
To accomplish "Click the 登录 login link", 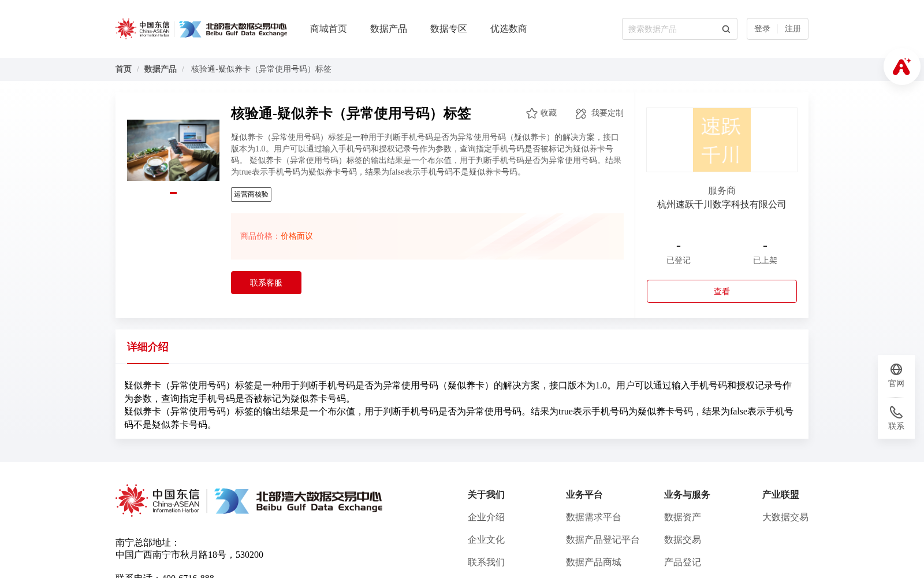I will pos(762,29).
